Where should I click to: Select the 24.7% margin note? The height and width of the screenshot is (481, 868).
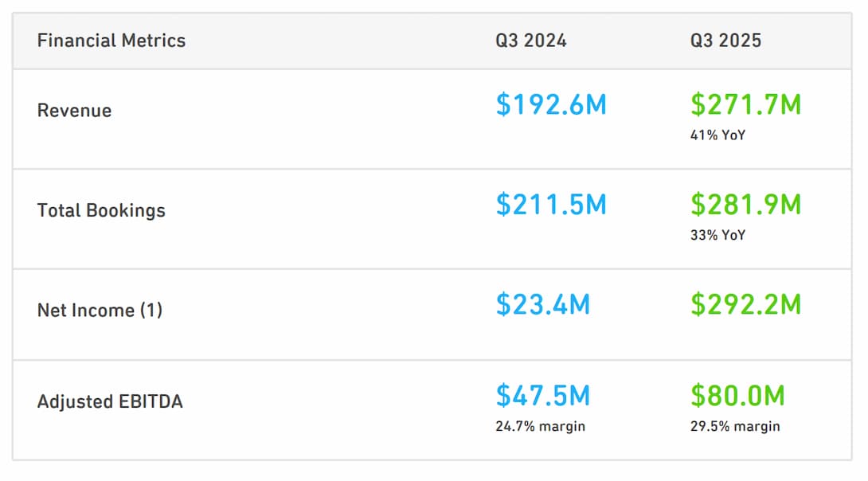tap(540, 426)
